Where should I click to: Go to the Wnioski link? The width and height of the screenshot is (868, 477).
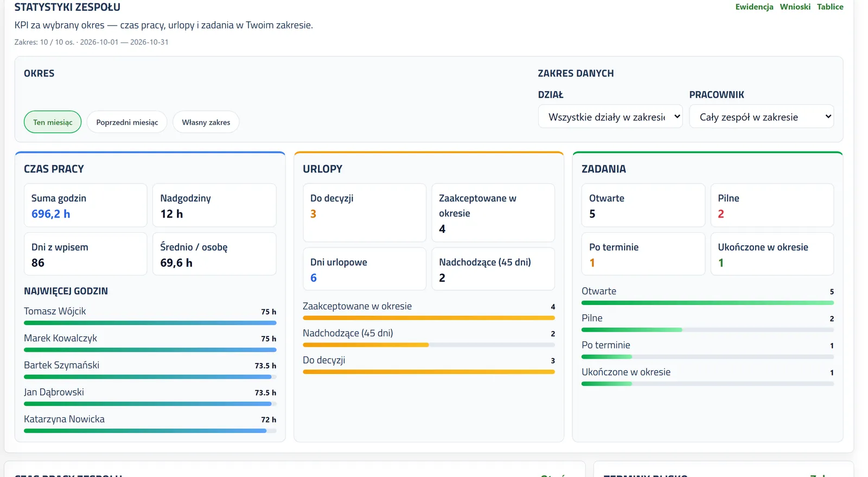pyautogui.click(x=795, y=7)
